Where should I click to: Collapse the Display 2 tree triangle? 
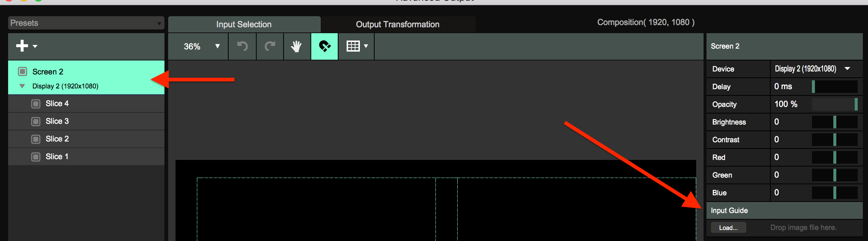pos(22,86)
